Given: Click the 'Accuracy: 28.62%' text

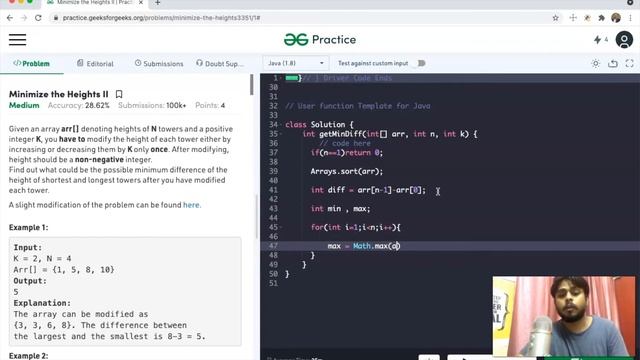Looking at the screenshot, I should 79,105.
